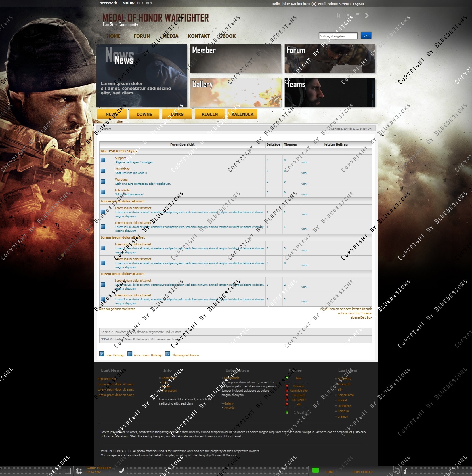Open the Nachrichten (0) link
The image size is (472, 476).
[303, 4]
